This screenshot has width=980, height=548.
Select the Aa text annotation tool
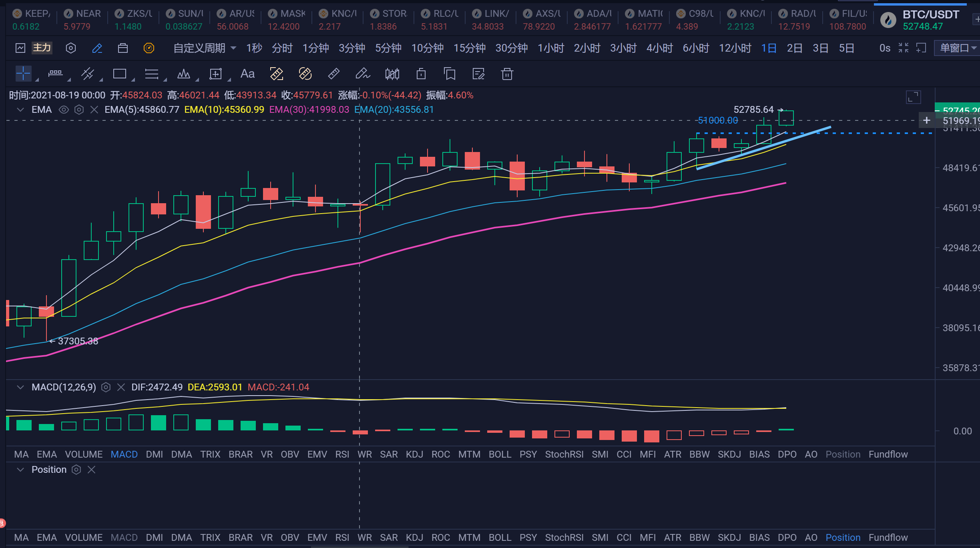[x=247, y=74]
